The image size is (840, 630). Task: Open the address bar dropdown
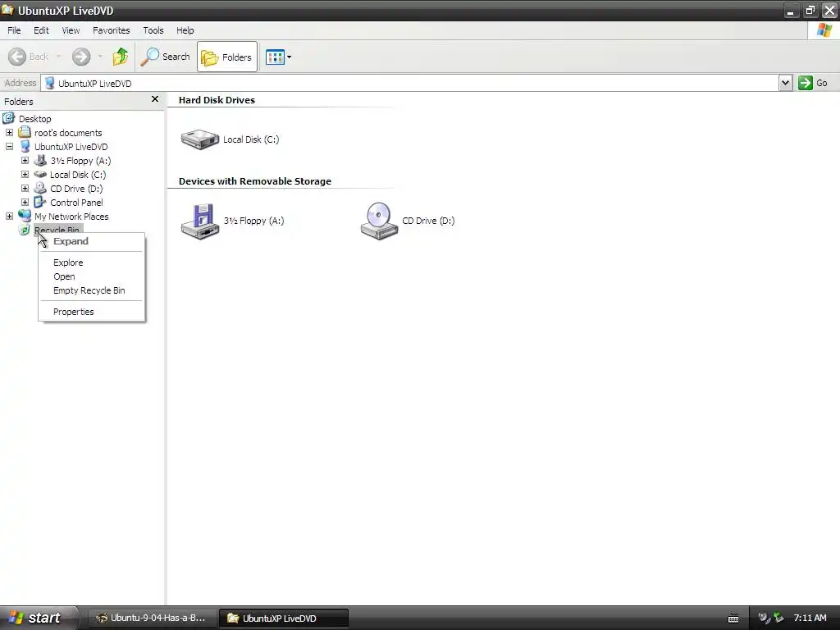click(x=785, y=83)
